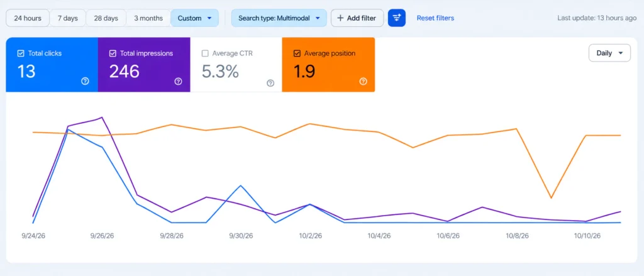Uncheck the Average position checkbox

click(297, 53)
